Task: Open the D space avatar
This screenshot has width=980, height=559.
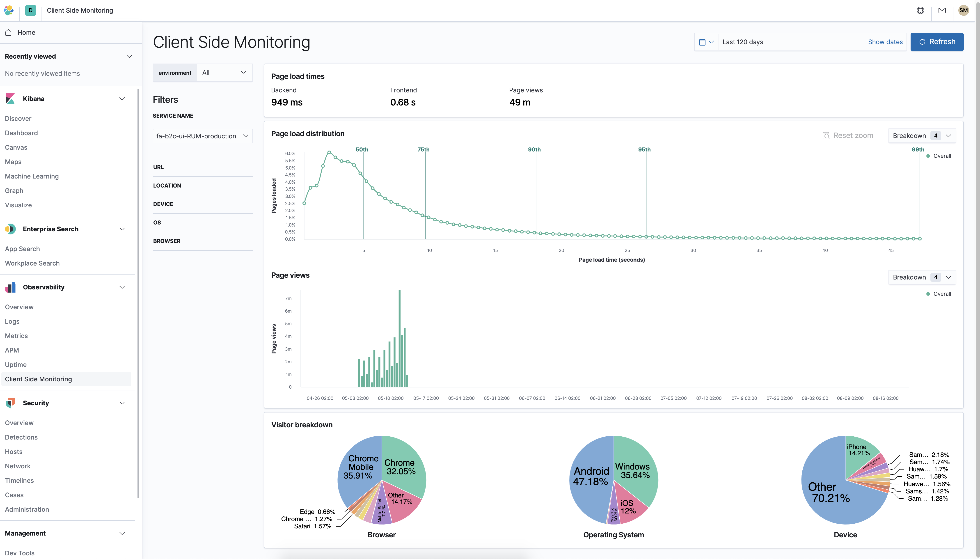Action: tap(30, 10)
